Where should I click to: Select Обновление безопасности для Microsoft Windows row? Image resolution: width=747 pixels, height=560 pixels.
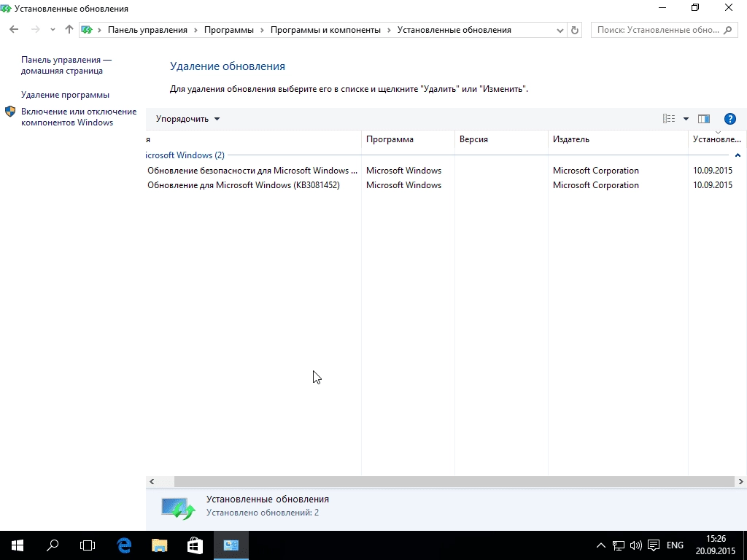pyautogui.click(x=446, y=171)
